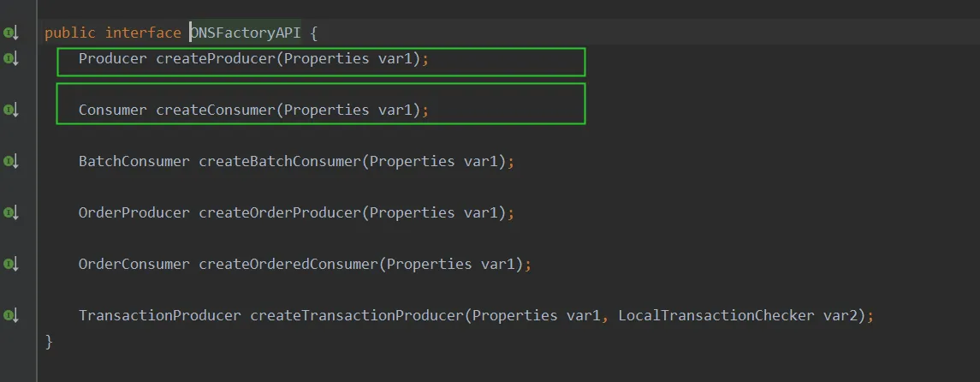Open implementations icon for createTransactionProducer
This screenshot has width=980, height=382.
(x=10, y=315)
